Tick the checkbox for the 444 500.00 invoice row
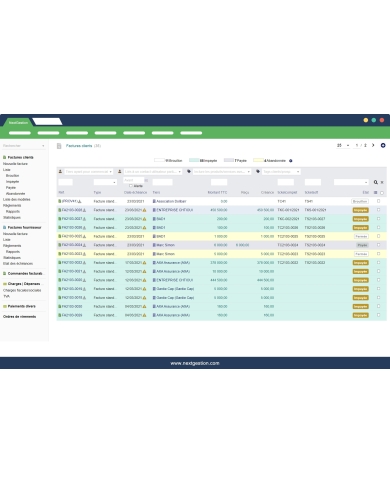 (x=379, y=280)
